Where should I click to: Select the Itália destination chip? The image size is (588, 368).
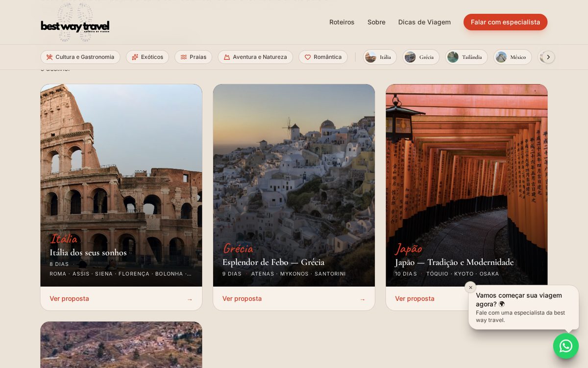coord(380,57)
